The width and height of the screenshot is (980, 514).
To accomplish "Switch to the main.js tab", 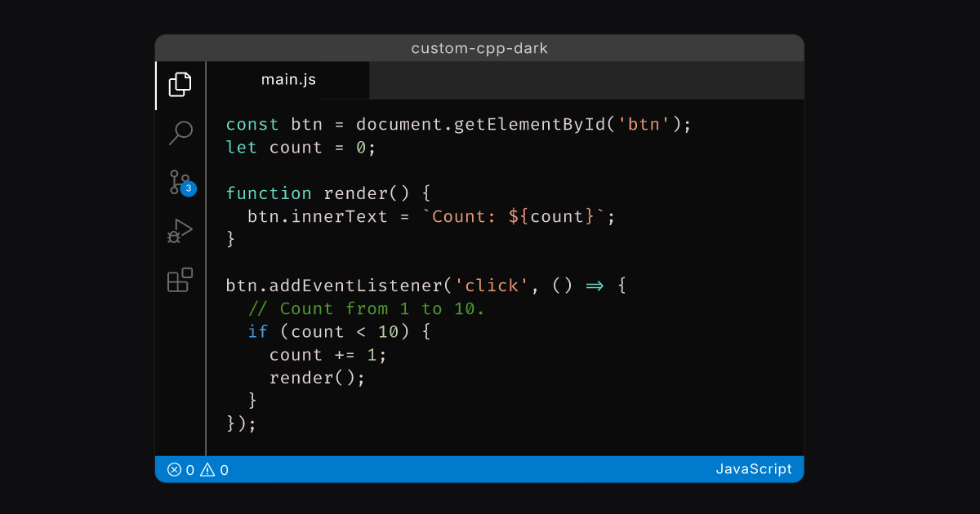I will click(x=288, y=80).
